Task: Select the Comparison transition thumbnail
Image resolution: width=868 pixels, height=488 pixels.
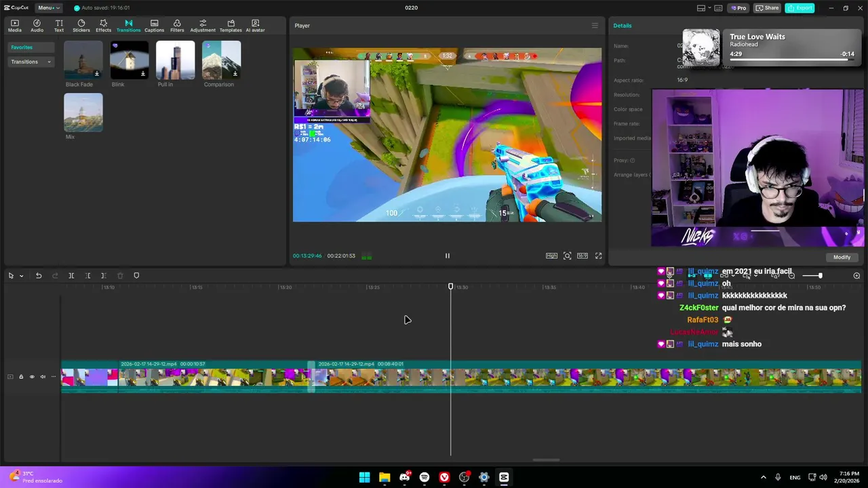Action: [222, 60]
